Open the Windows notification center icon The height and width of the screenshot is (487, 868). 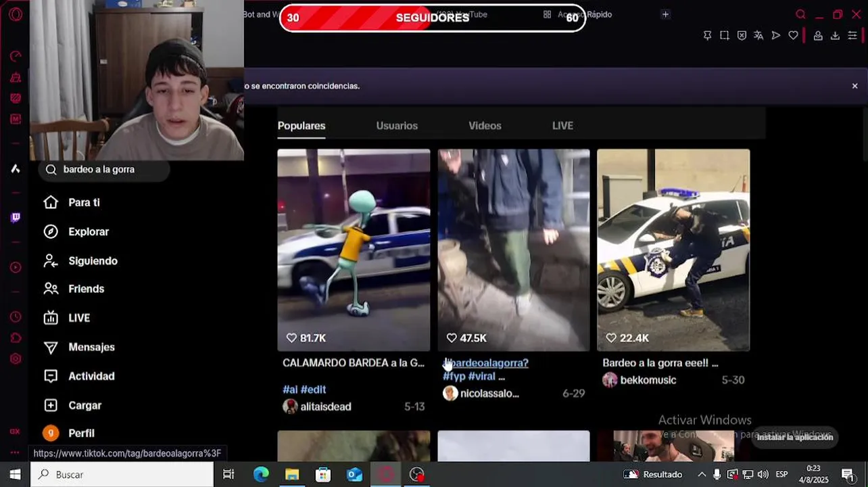[x=848, y=475]
